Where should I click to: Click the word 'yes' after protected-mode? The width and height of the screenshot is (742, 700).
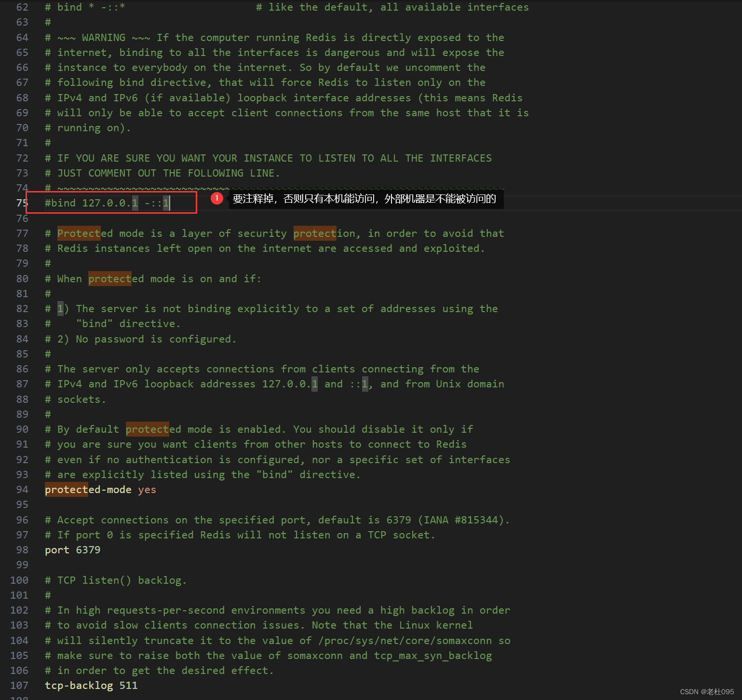point(147,490)
